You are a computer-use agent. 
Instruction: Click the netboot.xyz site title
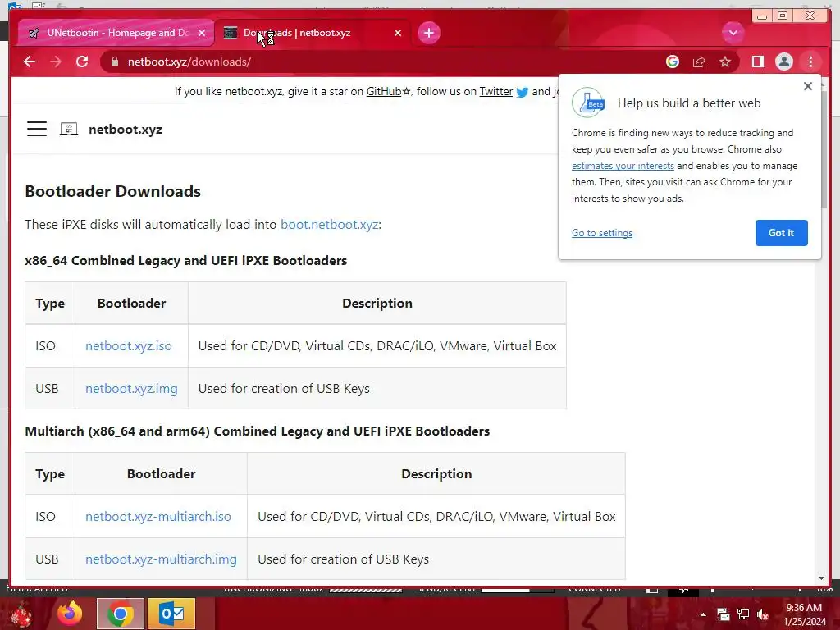pyautogui.click(x=126, y=129)
